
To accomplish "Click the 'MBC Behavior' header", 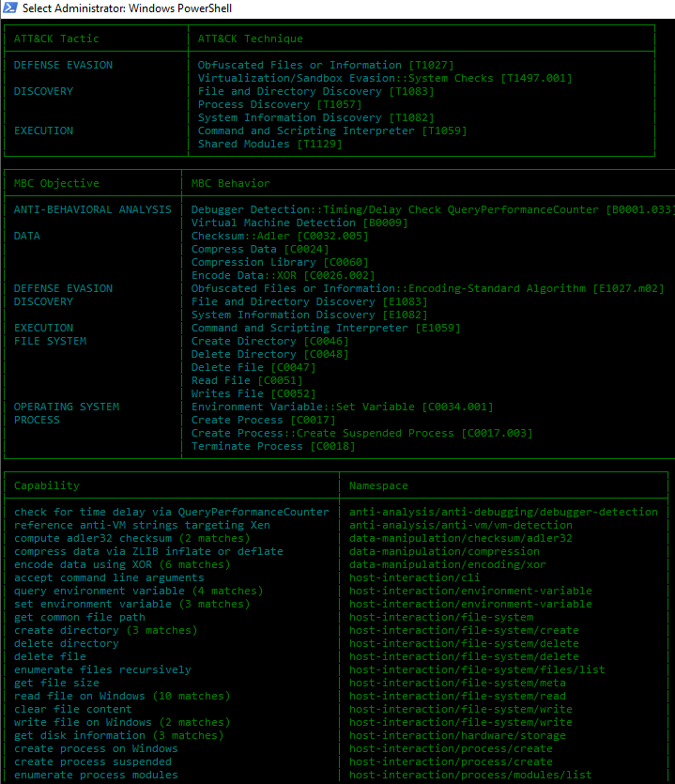I will click(231, 183).
